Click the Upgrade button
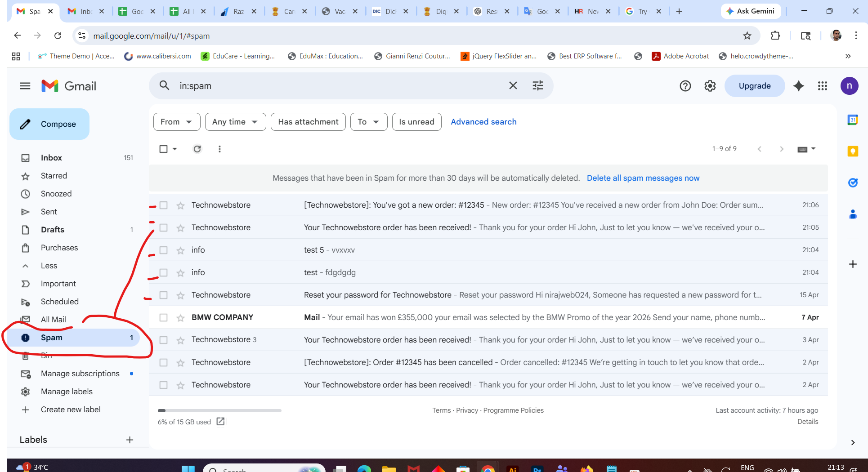Screen dimensions: 868x472 [754, 85]
